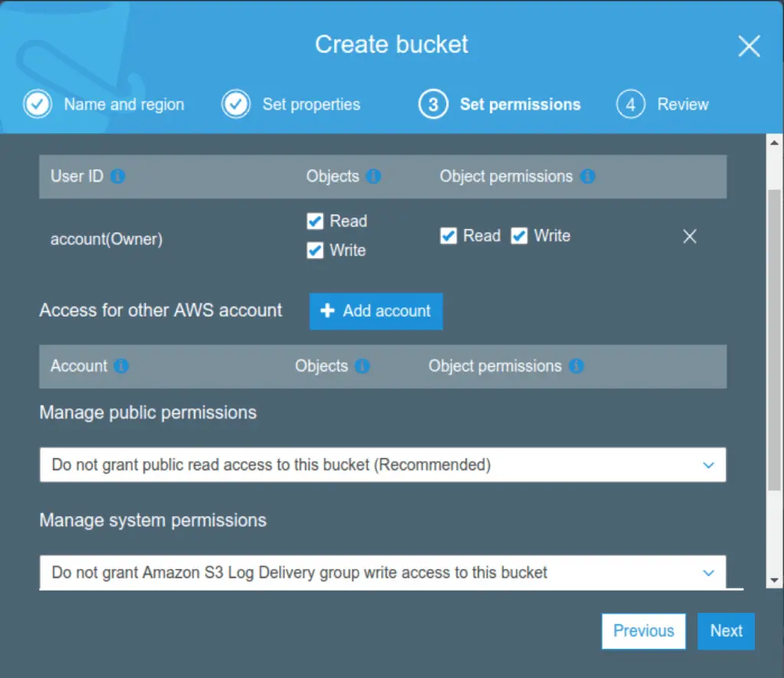The height and width of the screenshot is (678, 784).
Task: Open info icon beside other-account Object permissions header
Action: click(577, 365)
